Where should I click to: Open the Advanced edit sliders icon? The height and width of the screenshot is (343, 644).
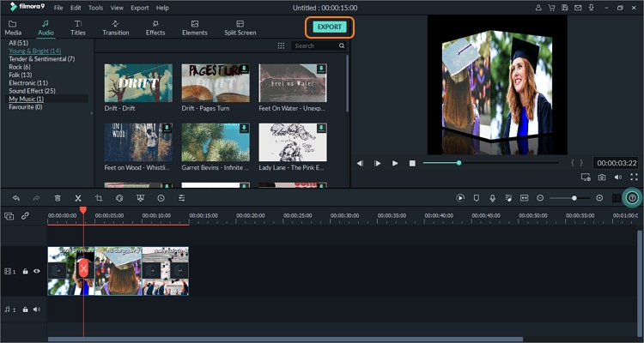(x=181, y=198)
